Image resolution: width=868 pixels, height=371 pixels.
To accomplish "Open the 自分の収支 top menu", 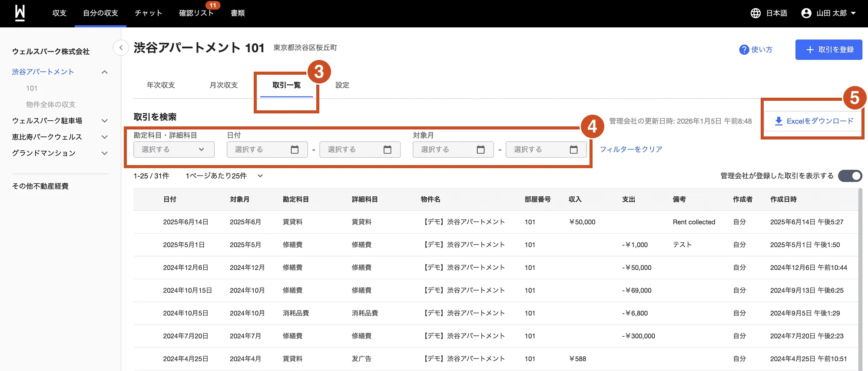I will coord(100,13).
